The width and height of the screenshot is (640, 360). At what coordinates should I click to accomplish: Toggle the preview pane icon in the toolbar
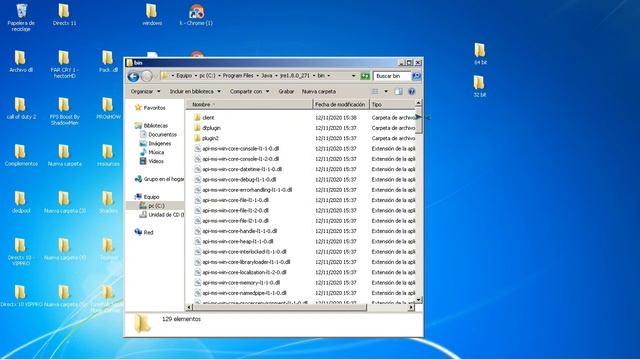tap(398, 91)
